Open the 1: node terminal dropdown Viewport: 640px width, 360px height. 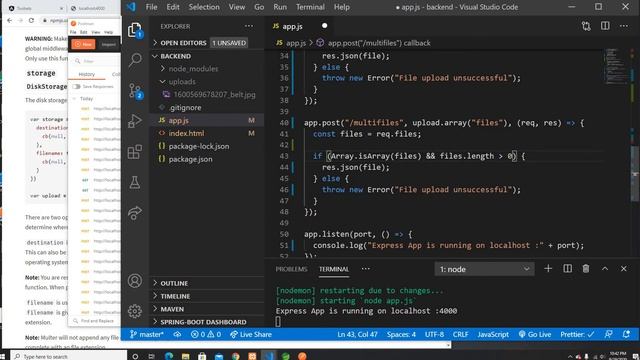[x=484, y=269]
